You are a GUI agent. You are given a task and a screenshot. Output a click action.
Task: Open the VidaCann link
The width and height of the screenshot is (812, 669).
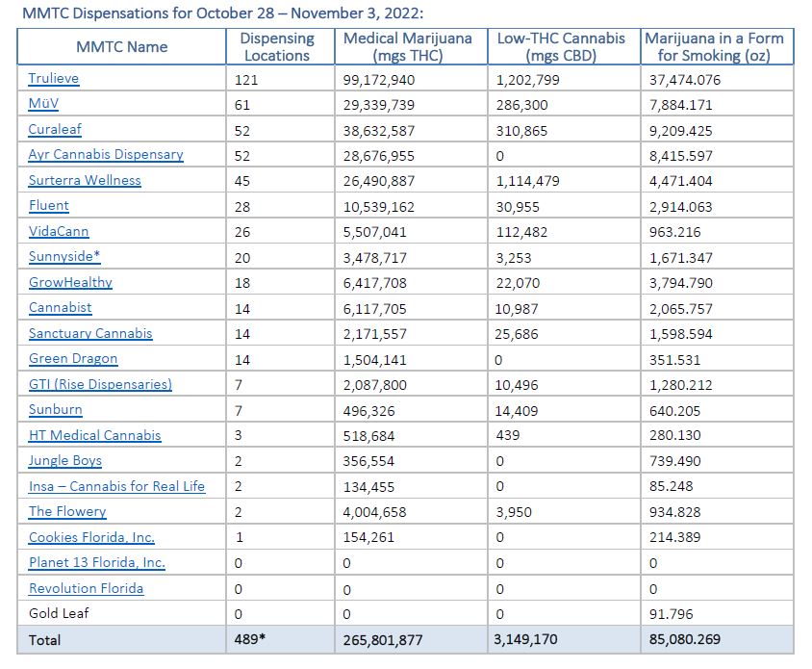(x=59, y=231)
